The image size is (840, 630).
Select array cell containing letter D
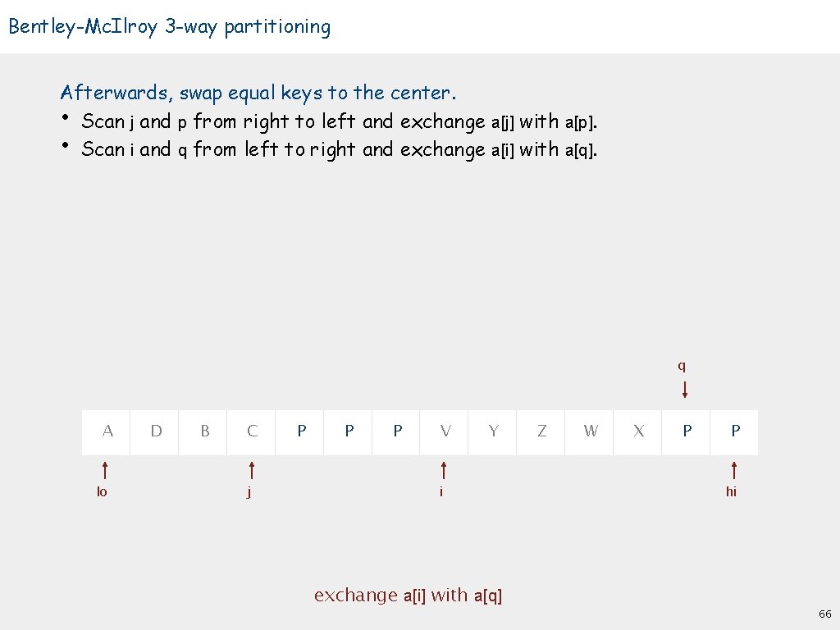pyautogui.click(x=156, y=431)
